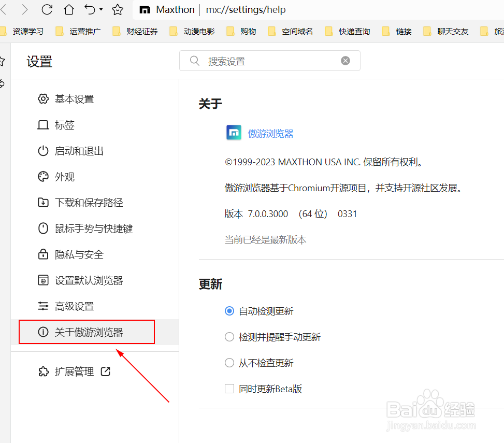
Task: Expand the undo closed tab dropdown arrow
Action: coord(101,9)
